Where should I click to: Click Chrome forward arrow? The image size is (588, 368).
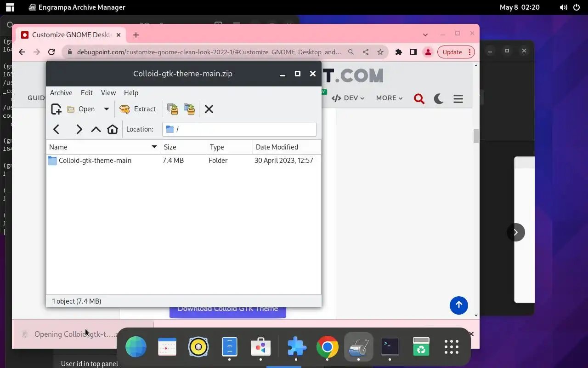(37, 52)
